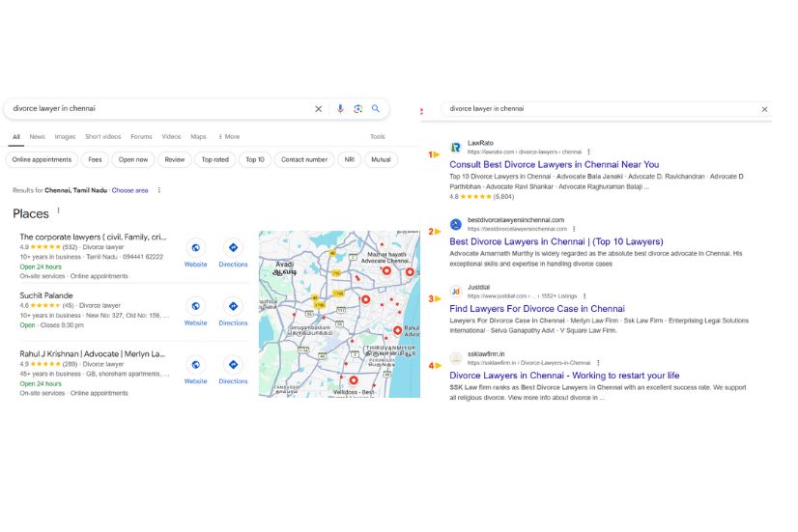Click inside the right search input field
This screenshot has height=532, width=798.
click(x=601, y=109)
